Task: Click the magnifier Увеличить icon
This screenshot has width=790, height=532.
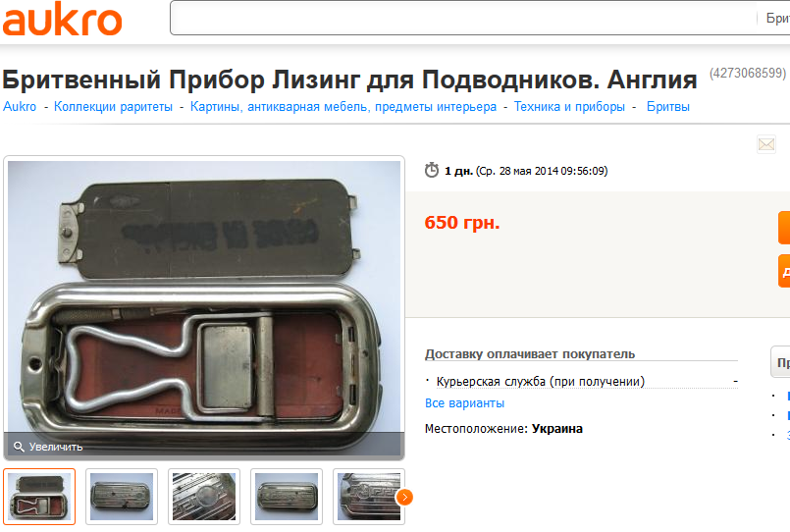Action: 19,447
